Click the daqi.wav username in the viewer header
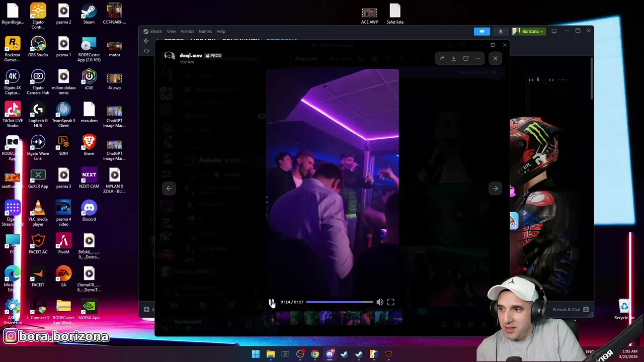This screenshot has width=644, height=362. [191, 55]
